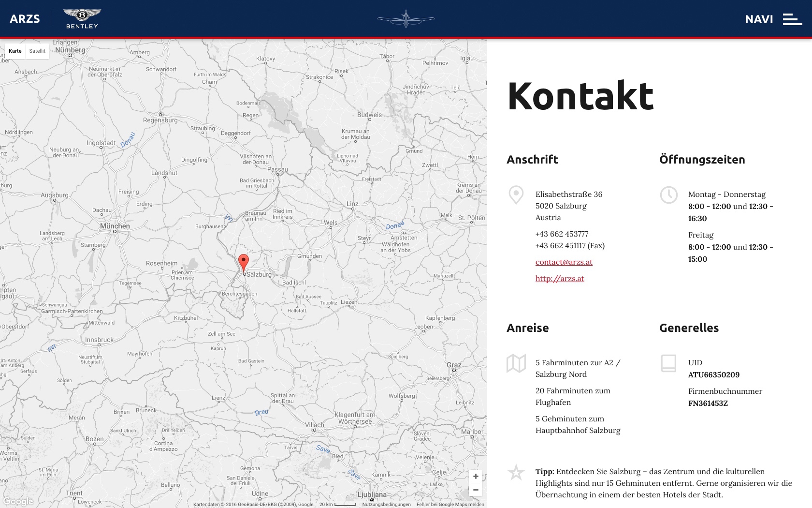The height and width of the screenshot is (508, 812).
Task: Open the http://arzs.at website link
Action: click(x=560, y=278)
